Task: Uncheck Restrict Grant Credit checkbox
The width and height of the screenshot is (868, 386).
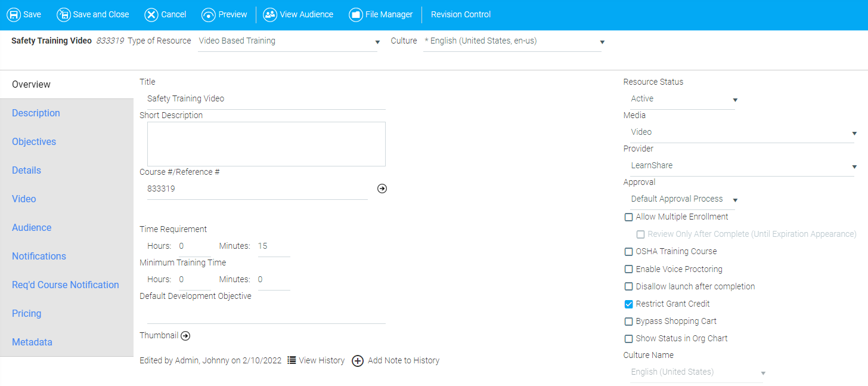Action: coord(628,304)
